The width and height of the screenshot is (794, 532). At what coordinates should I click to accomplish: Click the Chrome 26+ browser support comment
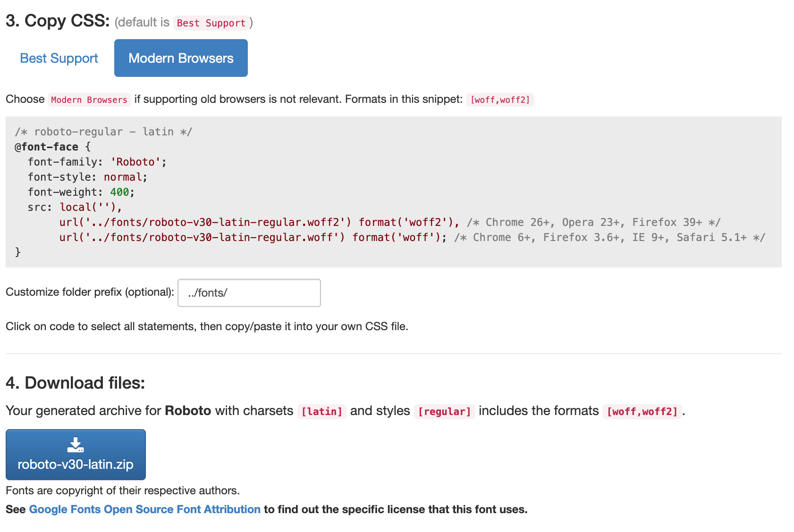click(594, 222)
